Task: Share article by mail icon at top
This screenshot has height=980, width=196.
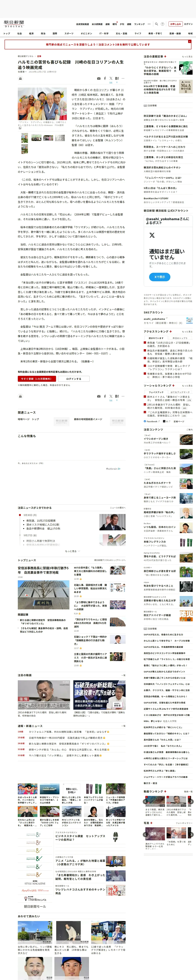Action: [x=98, y=78]
